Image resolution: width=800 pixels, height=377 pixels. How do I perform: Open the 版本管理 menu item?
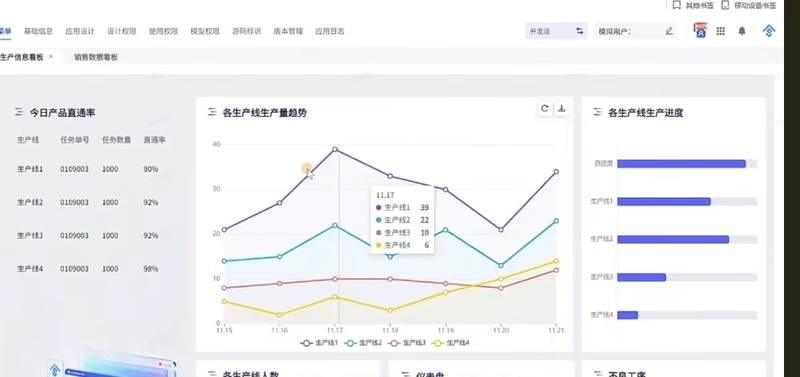(288, 31)
